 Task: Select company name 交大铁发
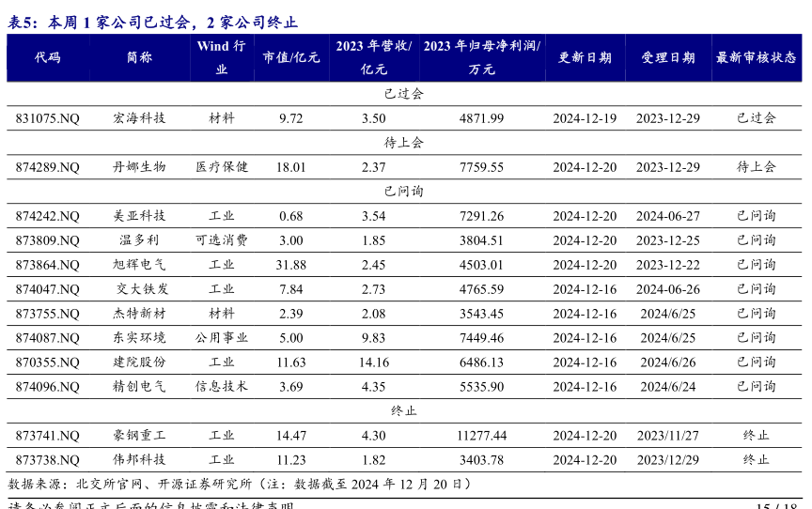(x=143, y=288)
